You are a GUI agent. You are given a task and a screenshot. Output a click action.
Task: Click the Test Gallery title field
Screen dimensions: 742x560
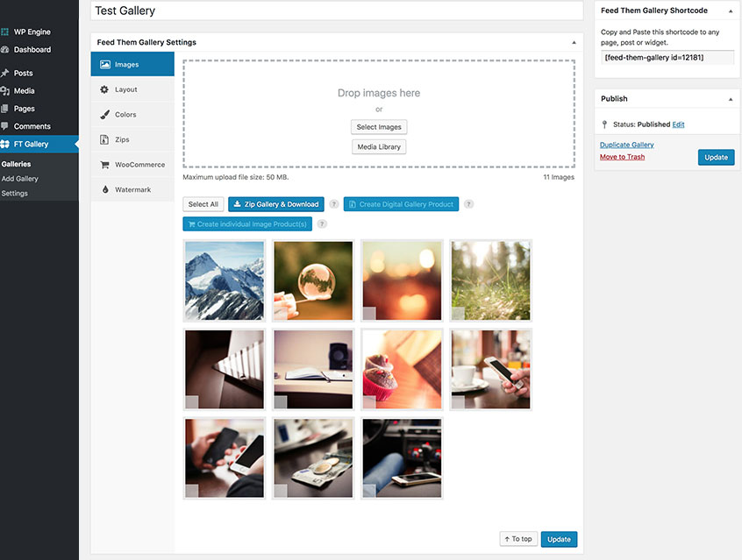[x=337, y=11]
